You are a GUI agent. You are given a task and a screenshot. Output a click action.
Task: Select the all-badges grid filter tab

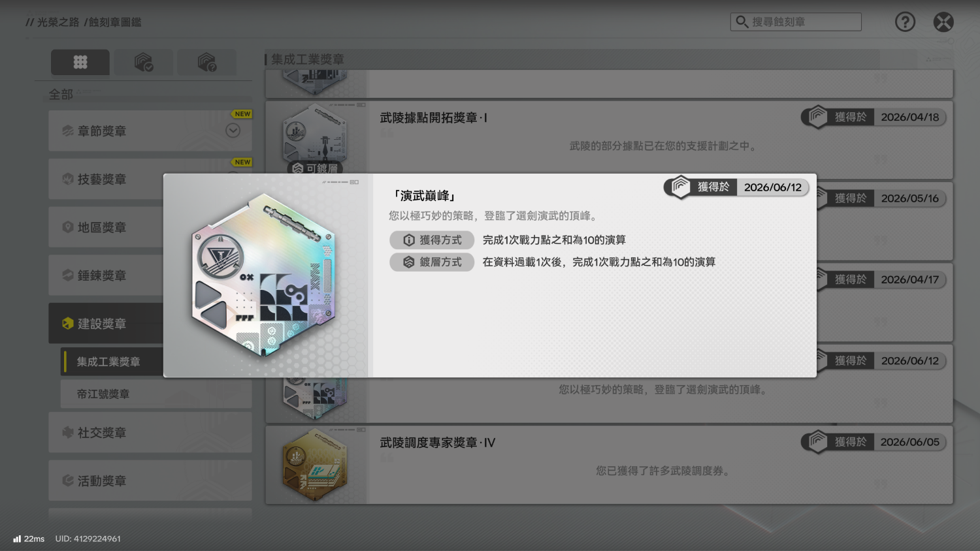(x=80, y=62)
